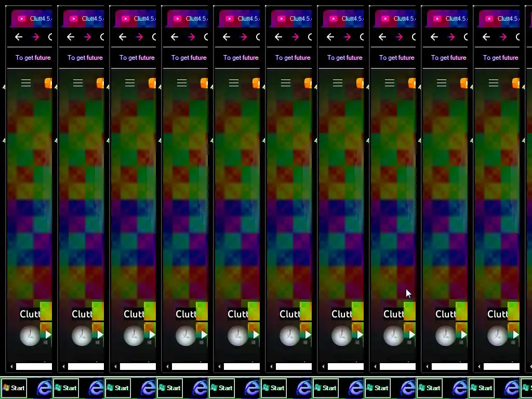Select the Clutt4.5 tab in the ninth copy

click(447, 19)
